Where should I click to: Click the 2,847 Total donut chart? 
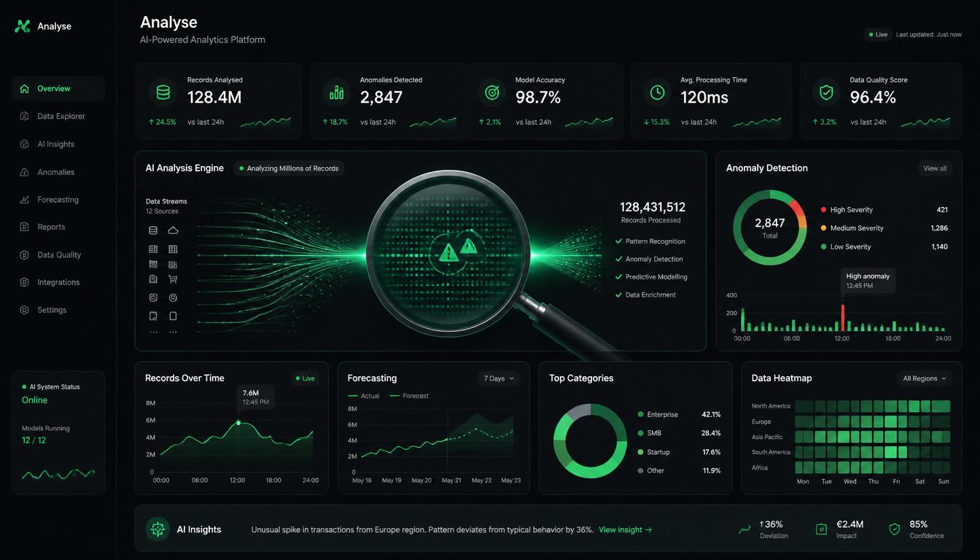(769, 227)
